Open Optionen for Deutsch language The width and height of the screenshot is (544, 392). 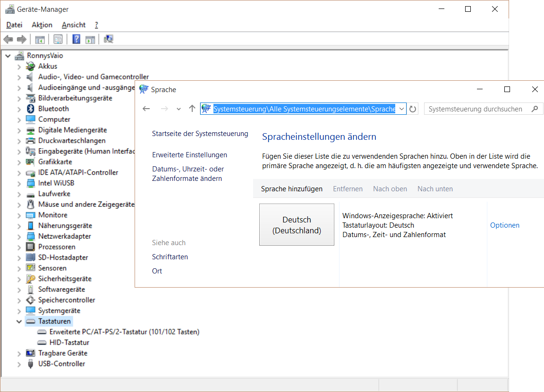(504, 225)
